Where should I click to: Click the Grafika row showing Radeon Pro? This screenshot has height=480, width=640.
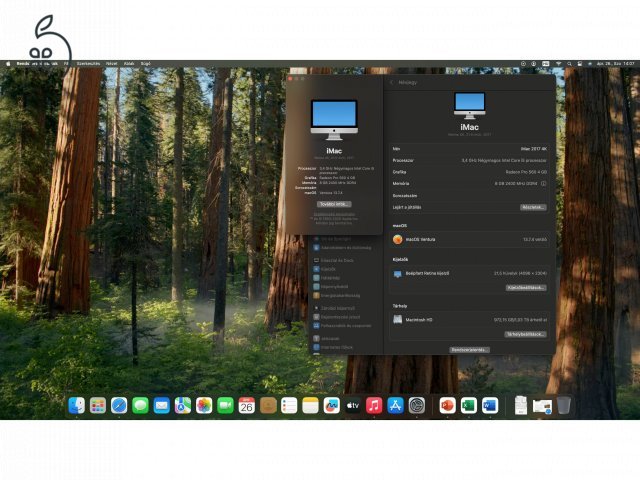(469, 172)
